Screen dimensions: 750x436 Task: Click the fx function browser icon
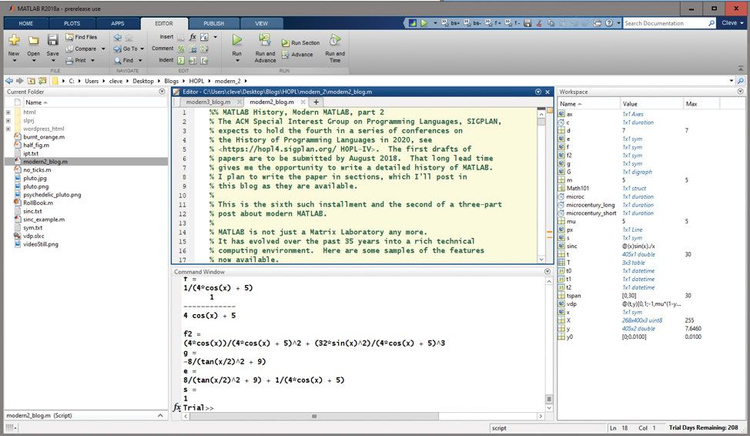(177, 407)
